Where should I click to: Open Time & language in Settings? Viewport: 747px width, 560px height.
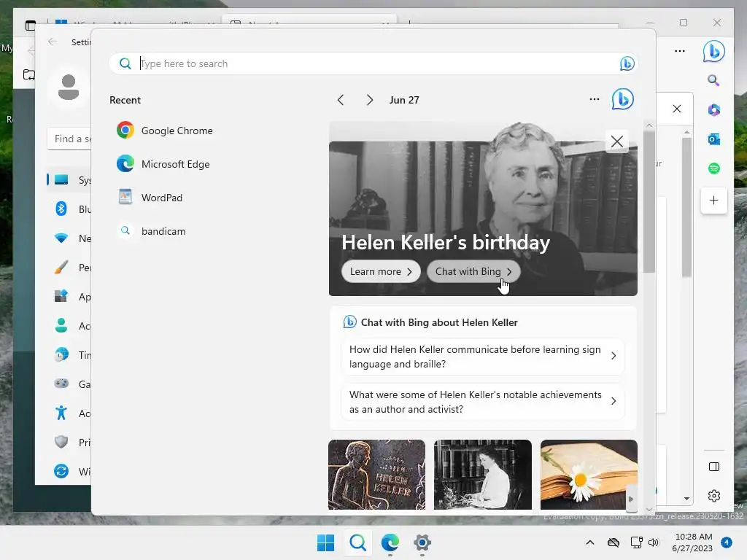(x=71, y=355)
